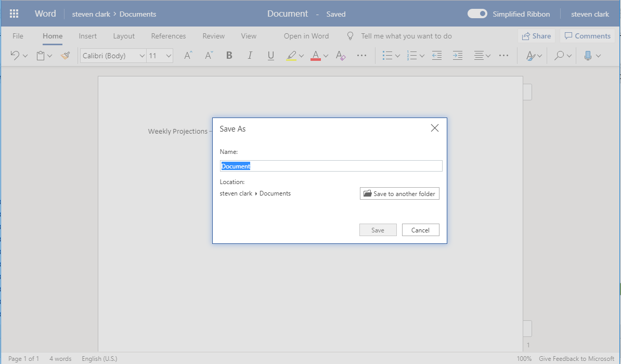Click the Underline icon

[x=270, y=55]
